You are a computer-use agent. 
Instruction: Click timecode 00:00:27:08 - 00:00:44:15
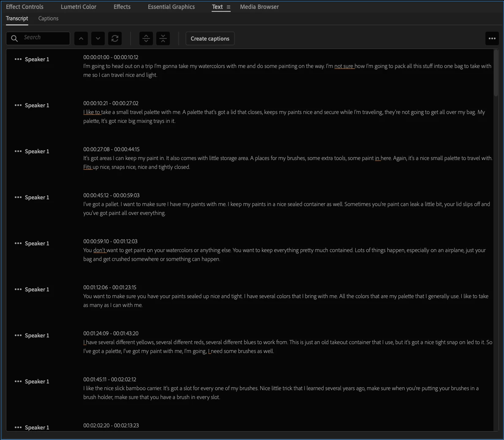[x=111, y=149]
